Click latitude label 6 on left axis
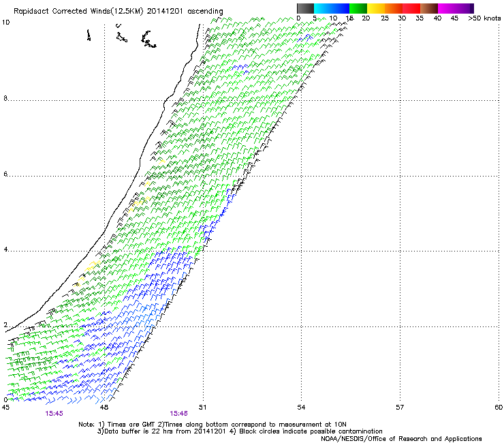The image size is (504, 443). [x=5, y=174]
